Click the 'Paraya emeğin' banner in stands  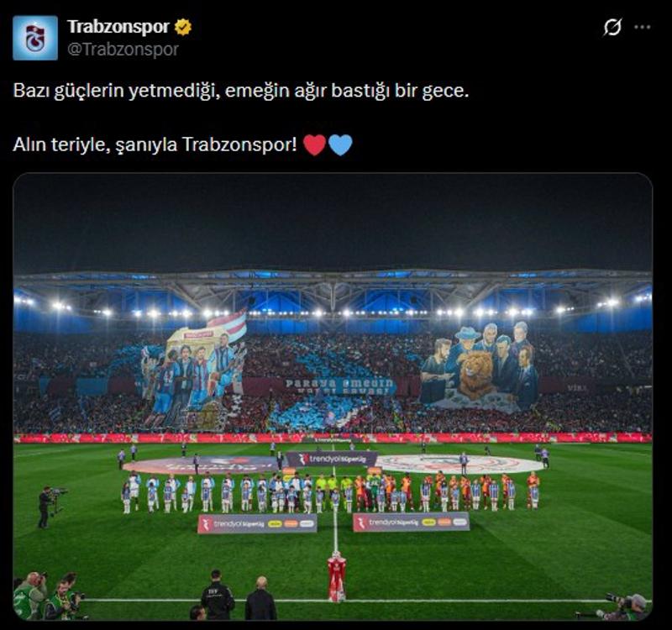[x=339, y=386]
